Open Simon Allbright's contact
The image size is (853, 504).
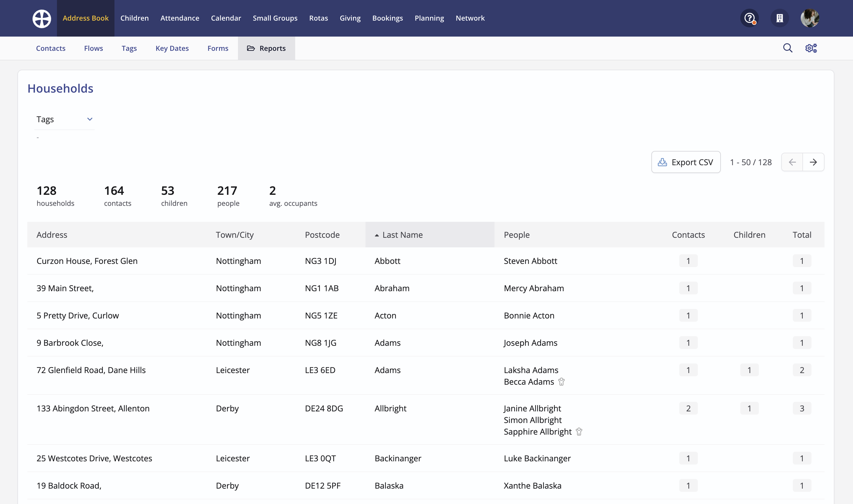click(533, 420)
